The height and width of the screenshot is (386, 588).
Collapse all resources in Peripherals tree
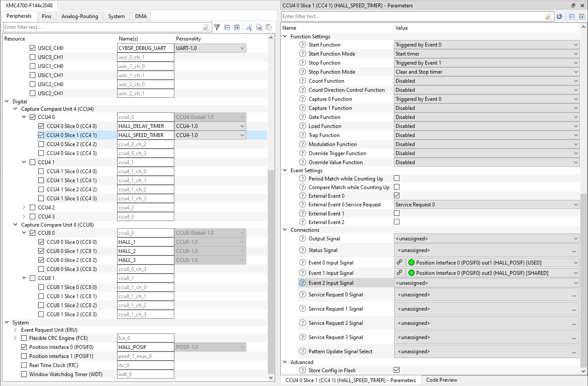click(227, 27)
